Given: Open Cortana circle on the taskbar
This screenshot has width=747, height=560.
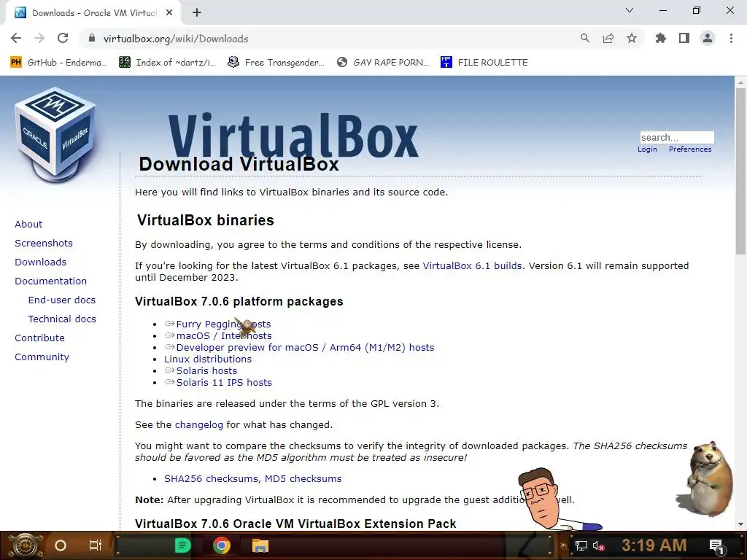Looking at the screenshot, I should click(x=61, y=545).
